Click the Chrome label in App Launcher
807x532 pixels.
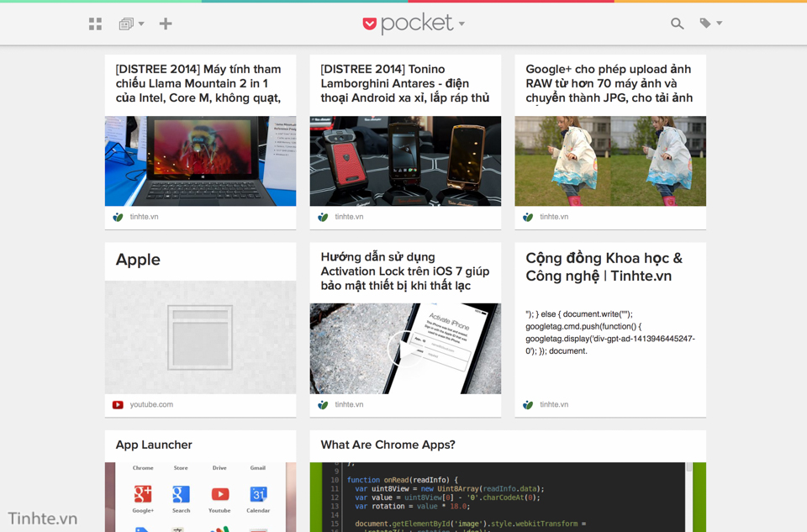143,468
